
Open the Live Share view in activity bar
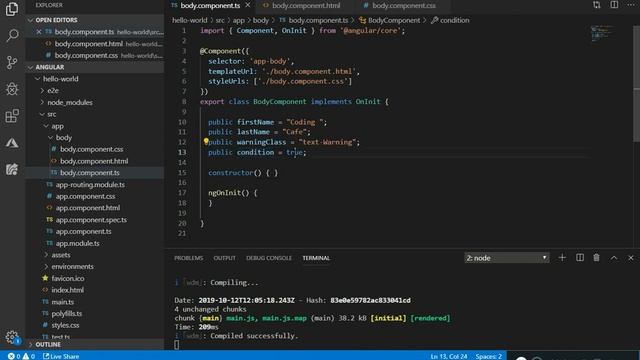(12, 169)
